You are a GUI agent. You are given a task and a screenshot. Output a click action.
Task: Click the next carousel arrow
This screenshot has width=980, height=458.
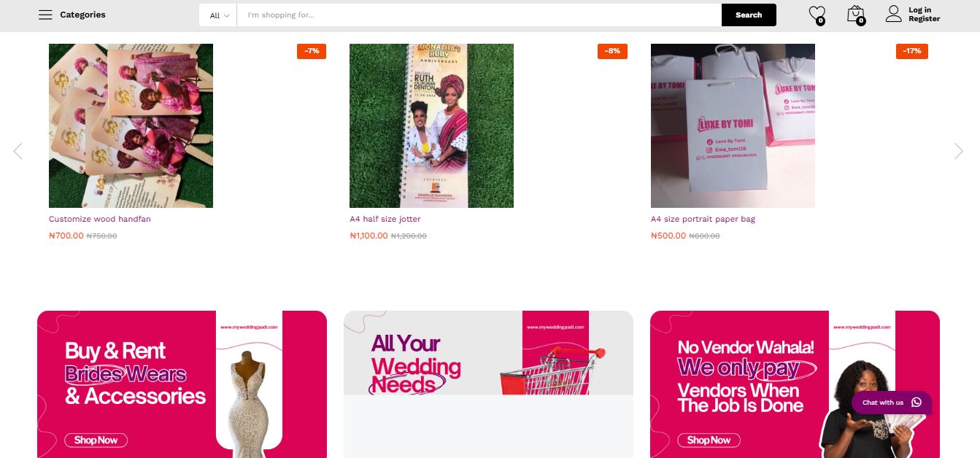pyautogui.click(x=959, y=151)
